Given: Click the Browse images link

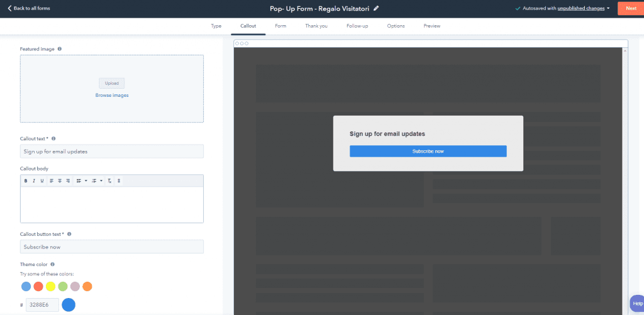Looking at the screenshot, I should [112, 96].
